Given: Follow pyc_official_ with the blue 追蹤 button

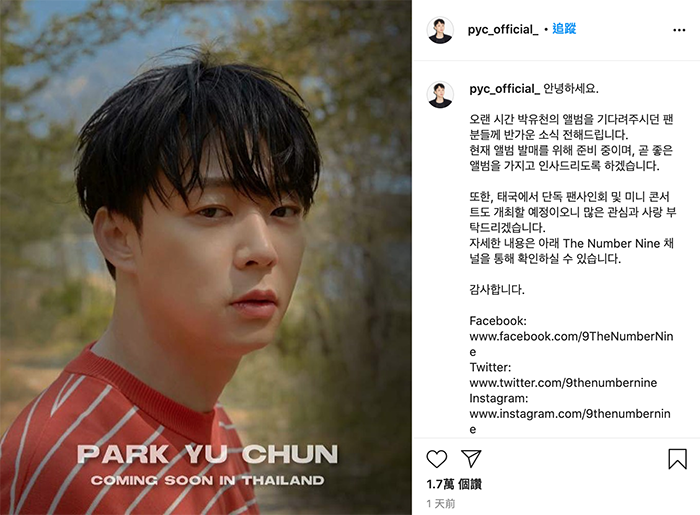Looking at the screenshot, I should point(564,29).
